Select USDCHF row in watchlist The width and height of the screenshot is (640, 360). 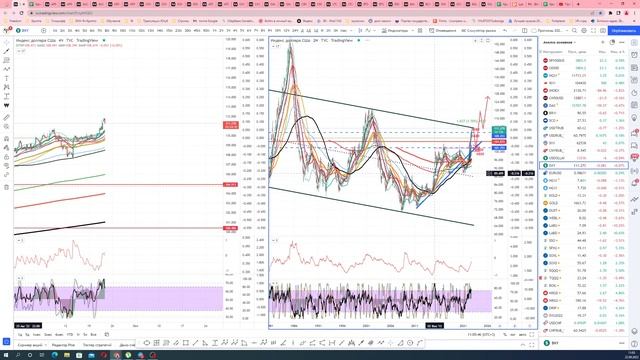[x=584, y=323]
